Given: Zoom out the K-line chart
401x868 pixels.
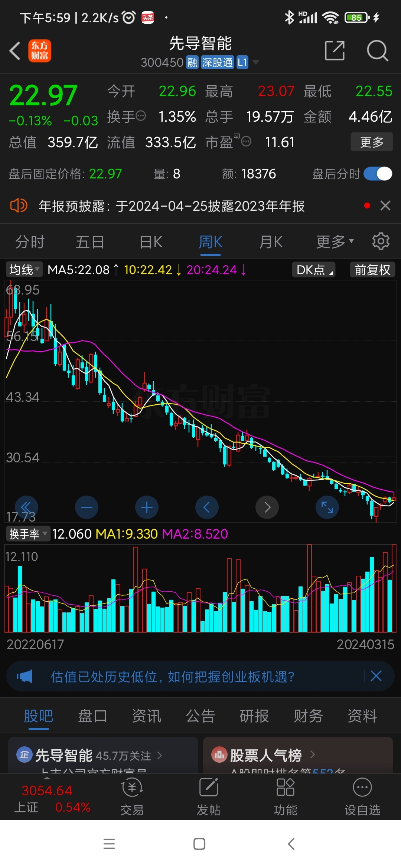Looking at the screenshot, I should click(87, 507).
